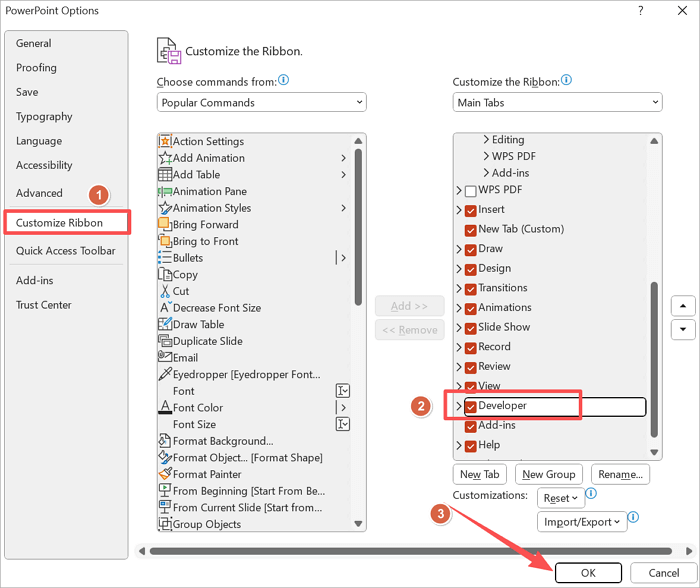Toggle the New Tab (Custom) checkbox
Image resolution: width=700 pixels, height=588 pixels.
point(471,230)
